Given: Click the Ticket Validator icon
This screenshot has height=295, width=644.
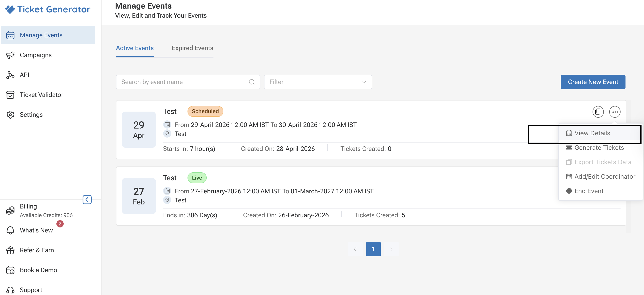Looking at the screenshot, I should tap(10, 95).
